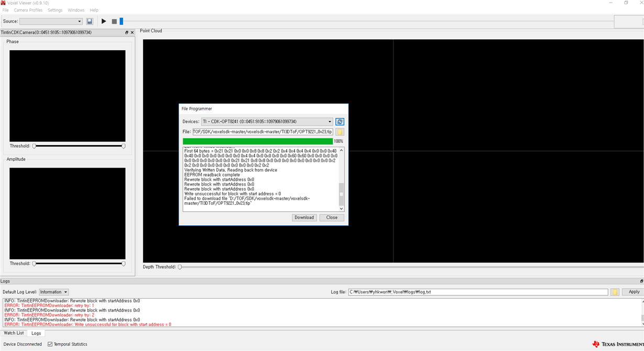Close the TintinCDKCamera panel

132,32
